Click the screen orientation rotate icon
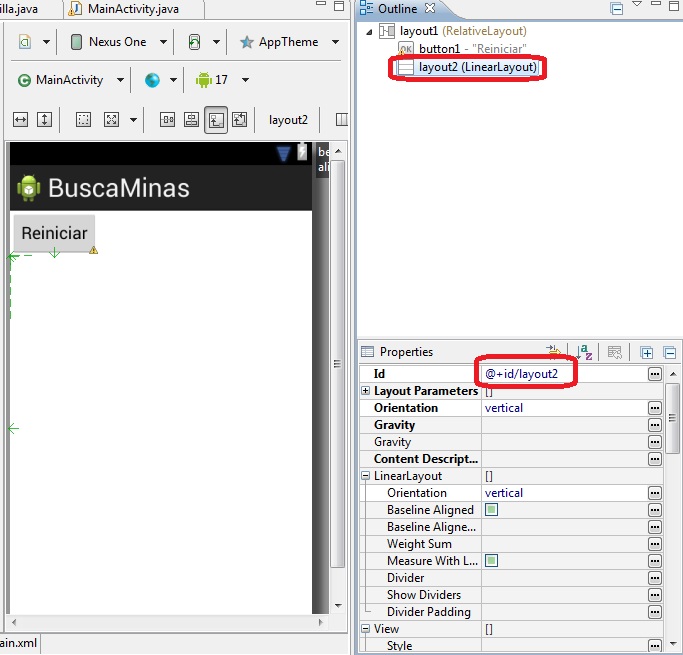The width and height of the screenshot is (683, 655). [194, 42]
